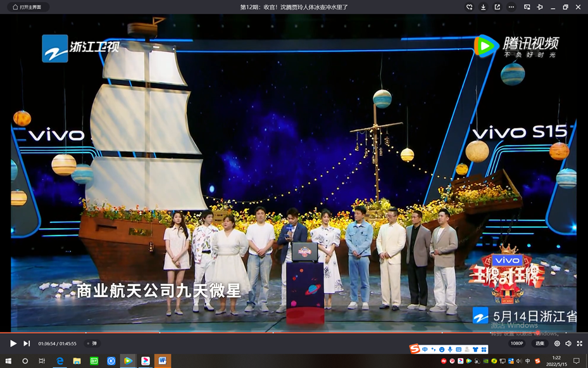The height and width of the screenshot is (368, 588).
Task: Switch to mini picture-in-picture window mode
Action: (x=527, y=7)
